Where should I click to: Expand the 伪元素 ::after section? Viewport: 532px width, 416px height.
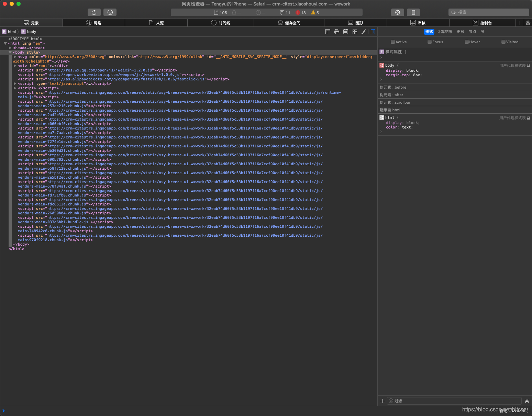[x=455, y=95]
